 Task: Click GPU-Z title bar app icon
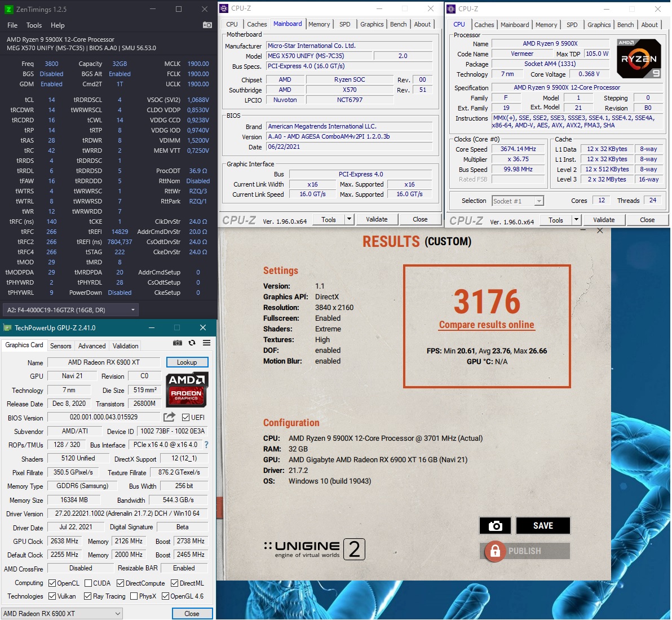point(7,328)
